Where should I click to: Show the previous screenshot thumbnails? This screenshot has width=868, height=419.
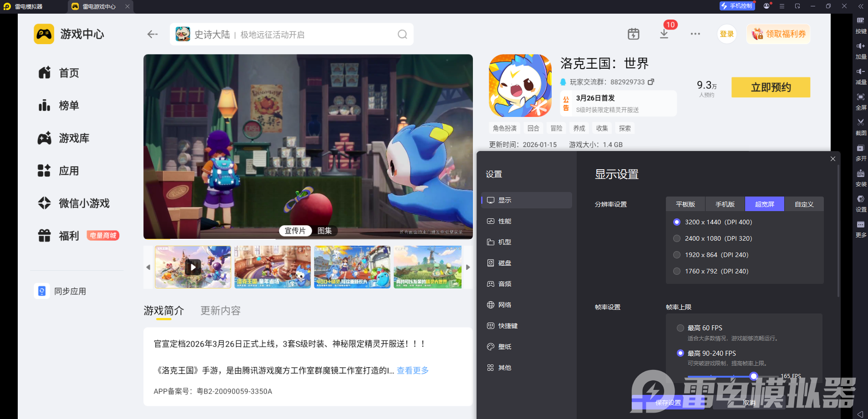click(148, 267)
